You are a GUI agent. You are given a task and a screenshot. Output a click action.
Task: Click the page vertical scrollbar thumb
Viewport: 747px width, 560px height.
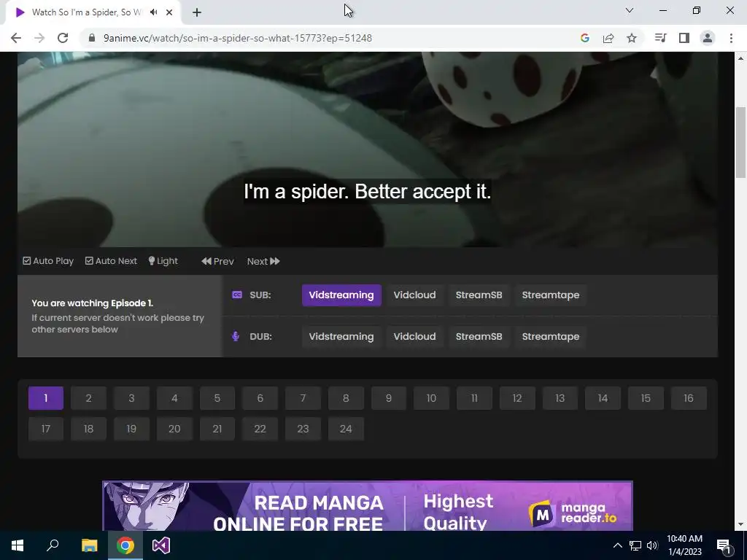[740, 142]
